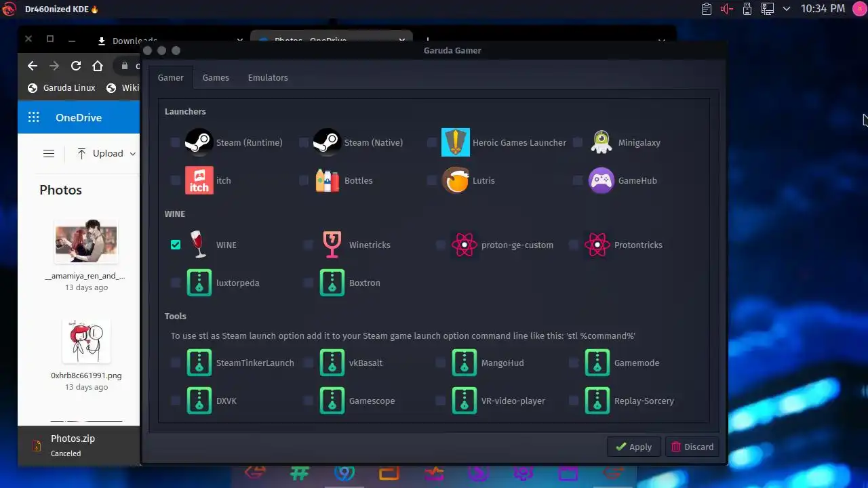Open the Upload dropdown in OneDrive
Screen dimensions: 868x488
click(106, 154)
